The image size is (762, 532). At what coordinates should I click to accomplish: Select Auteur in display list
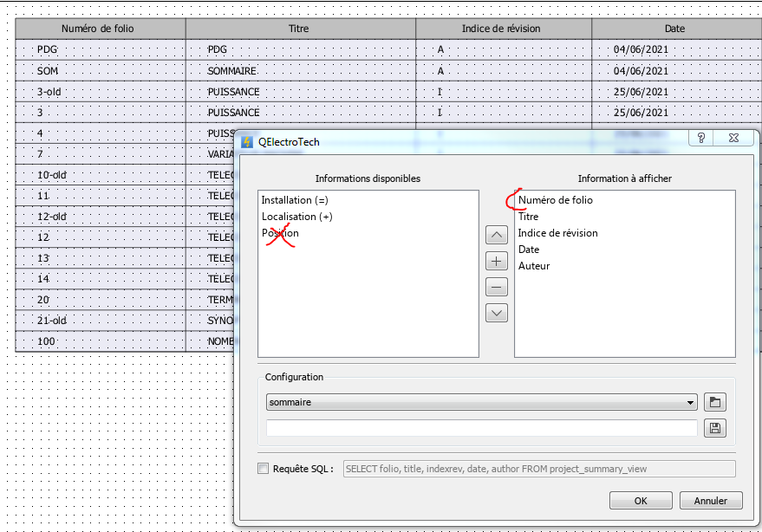tap(534, 266)
